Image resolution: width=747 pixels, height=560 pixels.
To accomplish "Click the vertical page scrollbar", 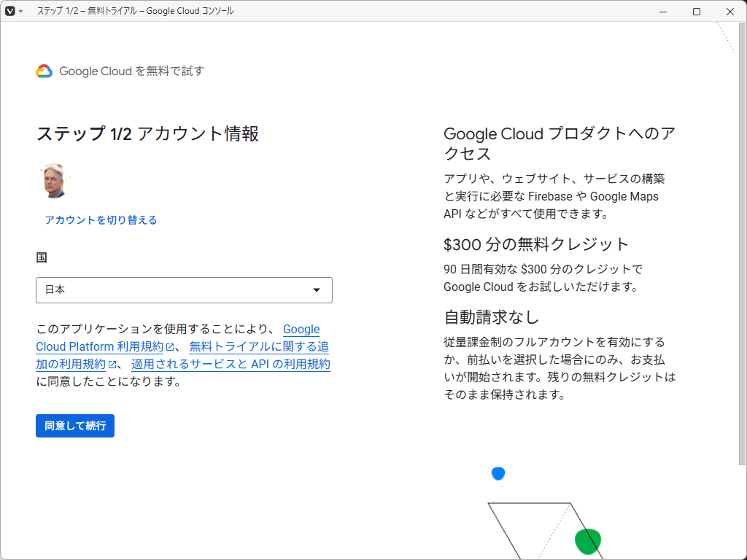I will pyautogui.click(x=742, y=241).
